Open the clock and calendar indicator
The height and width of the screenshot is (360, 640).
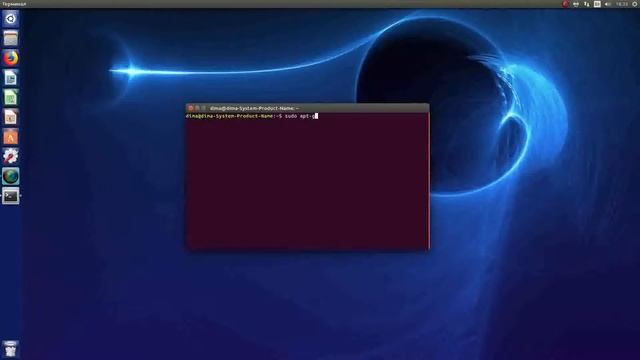[622, 4]
